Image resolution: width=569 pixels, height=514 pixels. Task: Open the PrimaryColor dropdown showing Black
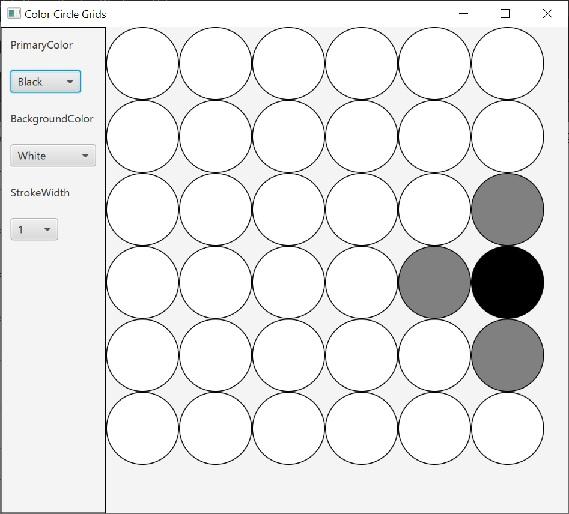click(45, 82)
